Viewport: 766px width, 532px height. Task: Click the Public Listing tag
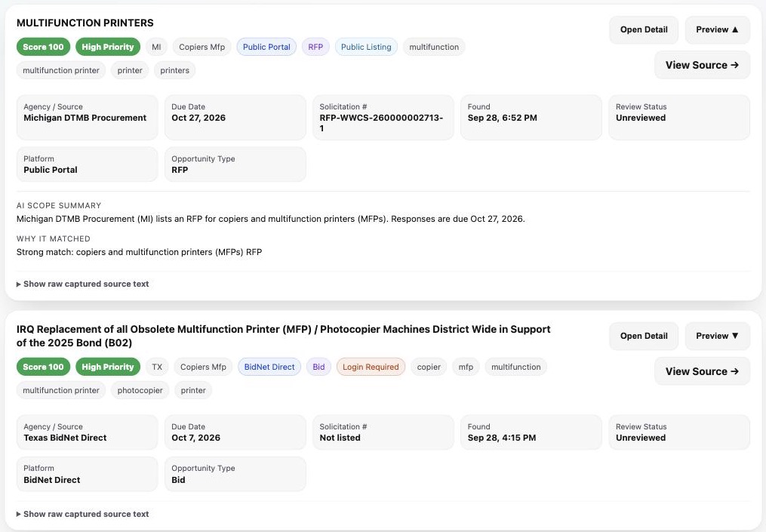click(366, 47)
